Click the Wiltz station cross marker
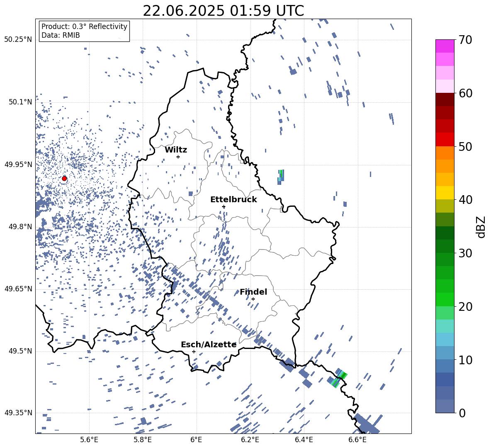The width and height of the screenshot is (491, 448). click(178, 157)
